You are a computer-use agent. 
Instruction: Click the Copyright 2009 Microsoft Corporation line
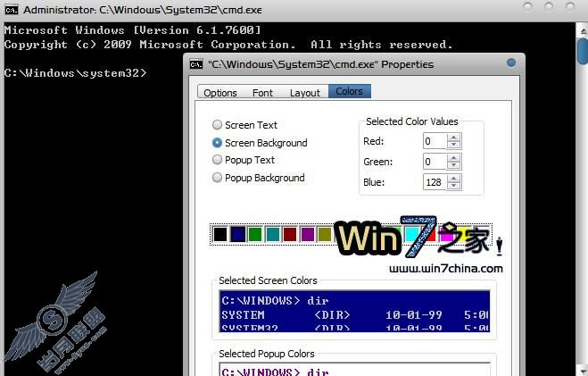pyautogui.click(x=228, y=45)
